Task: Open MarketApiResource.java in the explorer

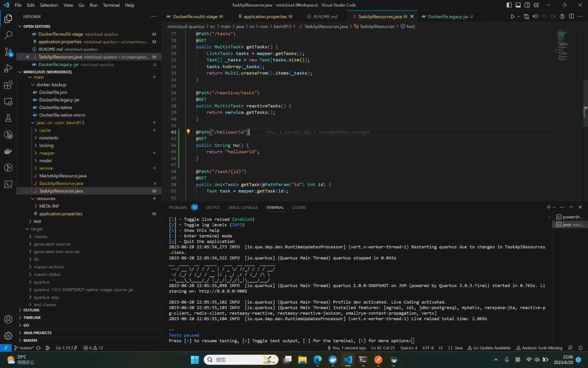Action: (x=90, y=176)
